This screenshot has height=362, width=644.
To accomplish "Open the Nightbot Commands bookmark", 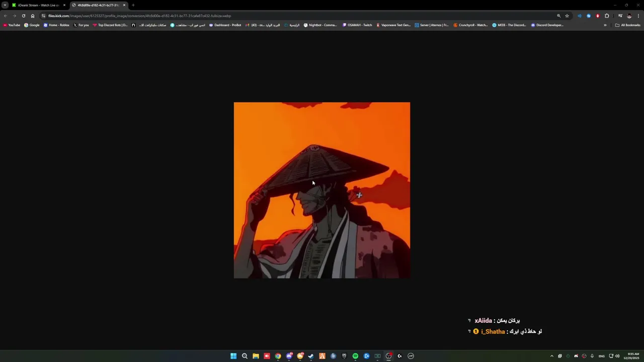I will pyautogui.click(x=320, y=25).
